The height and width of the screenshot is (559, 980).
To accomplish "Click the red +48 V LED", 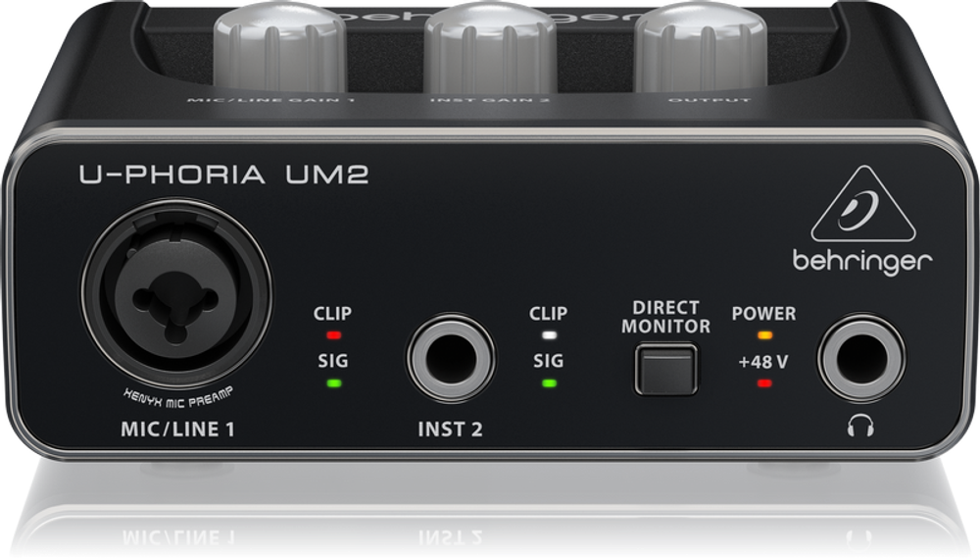I will tap(764, 383).
